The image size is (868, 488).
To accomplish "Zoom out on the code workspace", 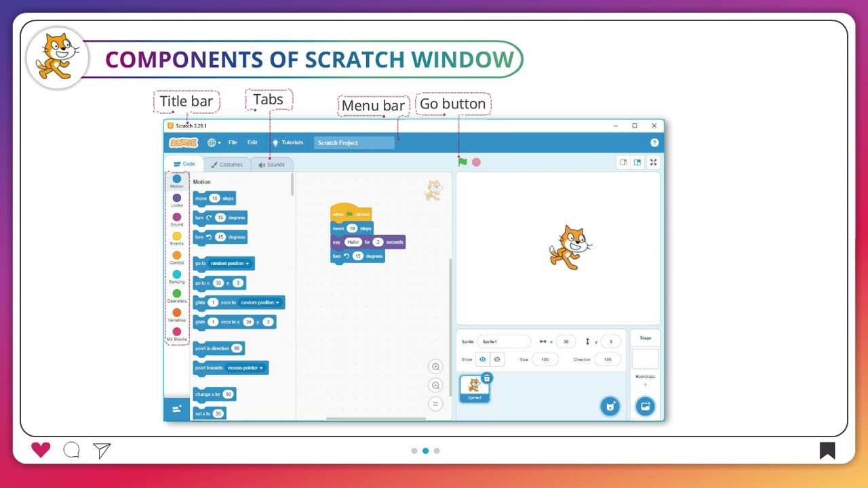I will [x=435, y=385].
